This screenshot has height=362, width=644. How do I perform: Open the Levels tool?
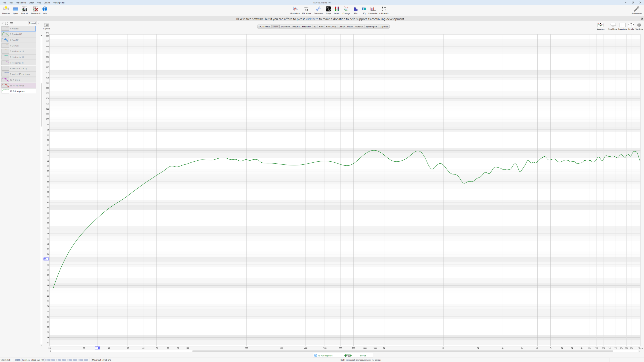(337, 10)
